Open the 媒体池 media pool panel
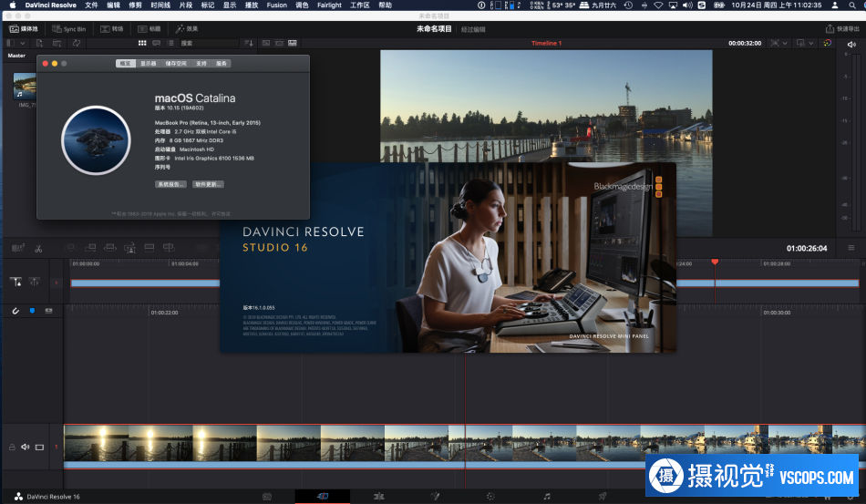Viewport: 866px width, 504px height. [x=24, y=28]
